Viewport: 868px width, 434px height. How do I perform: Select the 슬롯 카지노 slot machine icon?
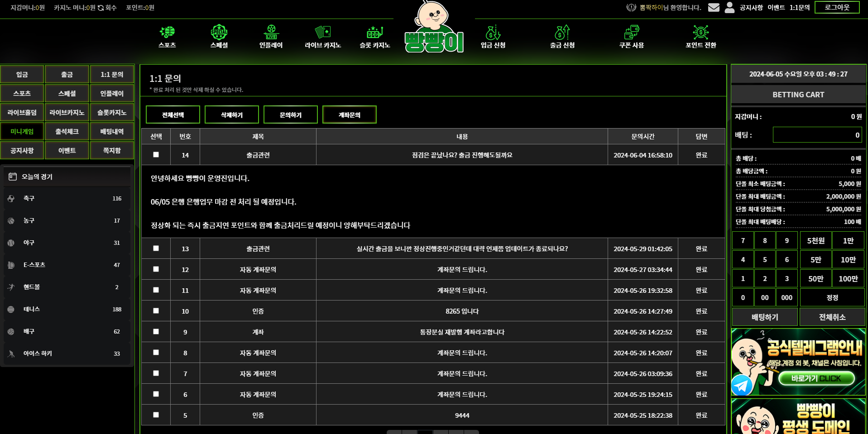(374, 32)
